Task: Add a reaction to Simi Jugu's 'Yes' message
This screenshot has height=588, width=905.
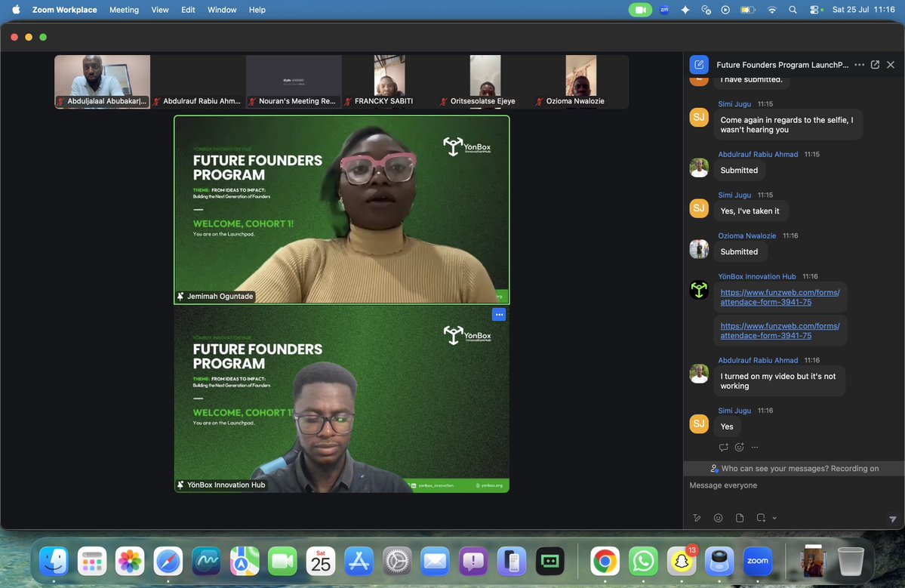Action: click(740, 447)
